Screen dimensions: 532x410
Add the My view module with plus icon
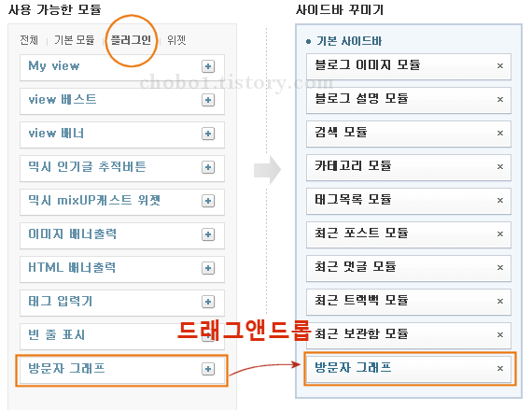208,66
